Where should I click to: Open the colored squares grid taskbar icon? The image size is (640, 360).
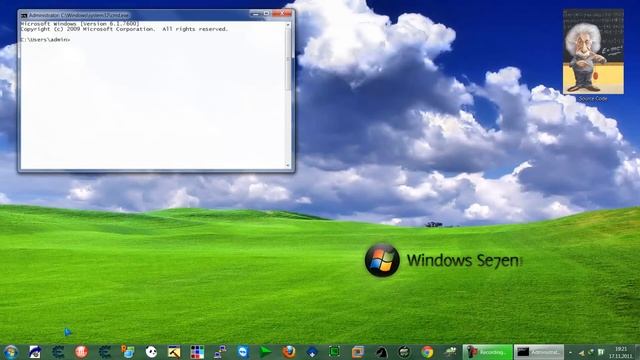point(197,352)
